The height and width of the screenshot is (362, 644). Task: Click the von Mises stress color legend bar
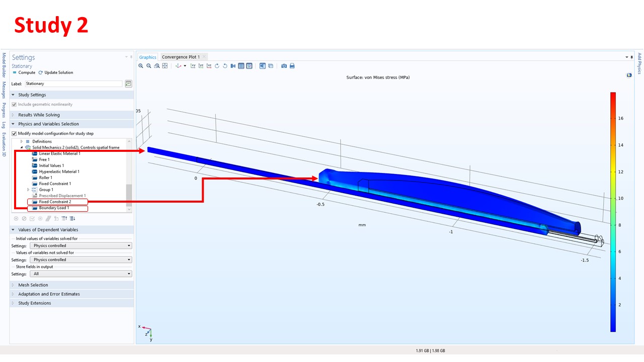tap(613, 211)
